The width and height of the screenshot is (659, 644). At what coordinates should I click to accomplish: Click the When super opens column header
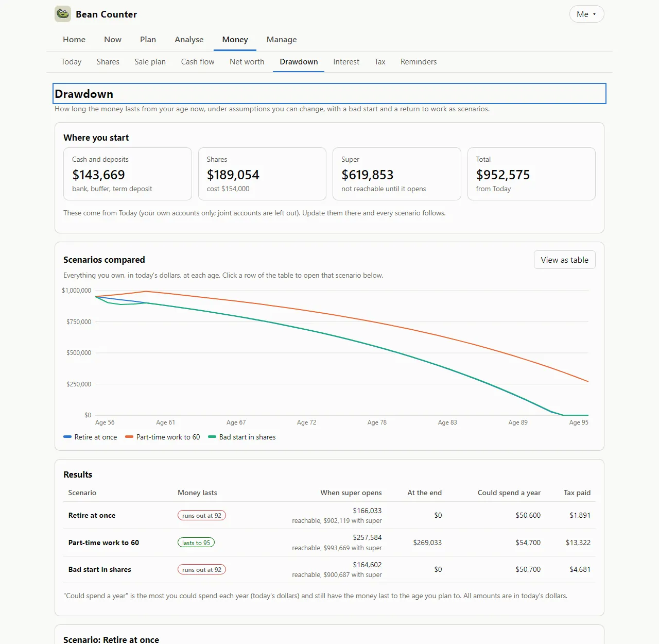point(351,493)
